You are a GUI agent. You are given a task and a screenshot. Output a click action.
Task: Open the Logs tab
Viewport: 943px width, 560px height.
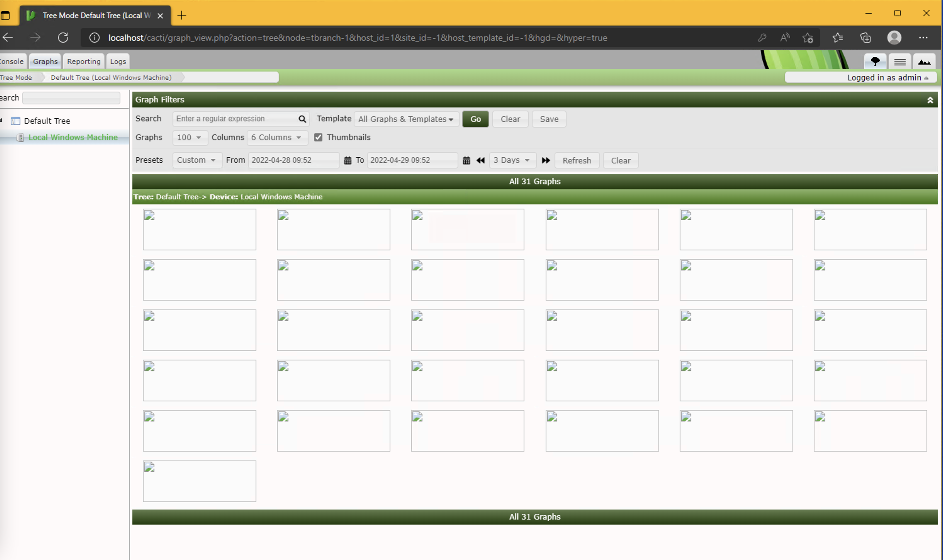pyautogui.click(x=118, y=61)
